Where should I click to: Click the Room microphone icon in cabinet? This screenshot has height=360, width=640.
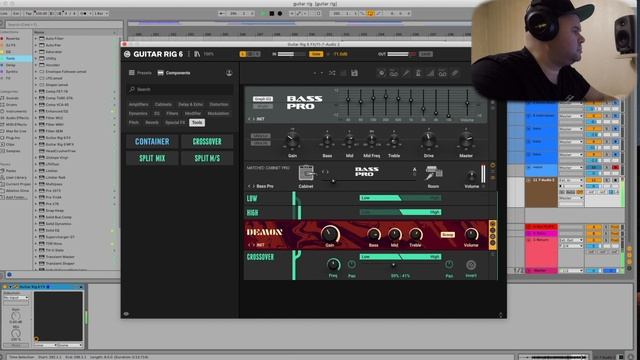coord(433,173)
